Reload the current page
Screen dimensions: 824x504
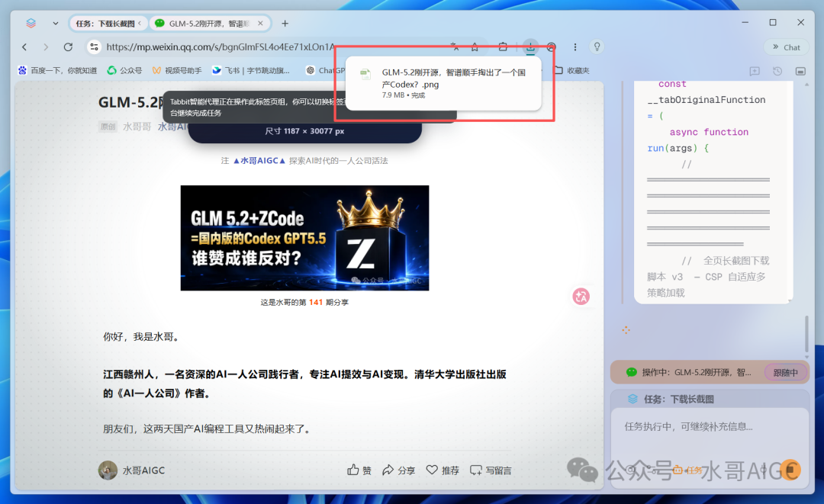tap(68, 47)
